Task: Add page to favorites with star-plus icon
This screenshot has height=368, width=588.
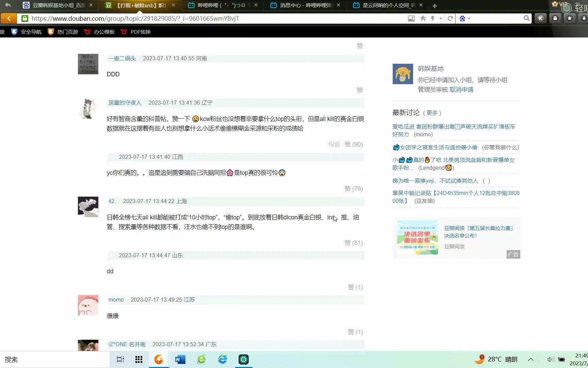Action: (423, 18)
